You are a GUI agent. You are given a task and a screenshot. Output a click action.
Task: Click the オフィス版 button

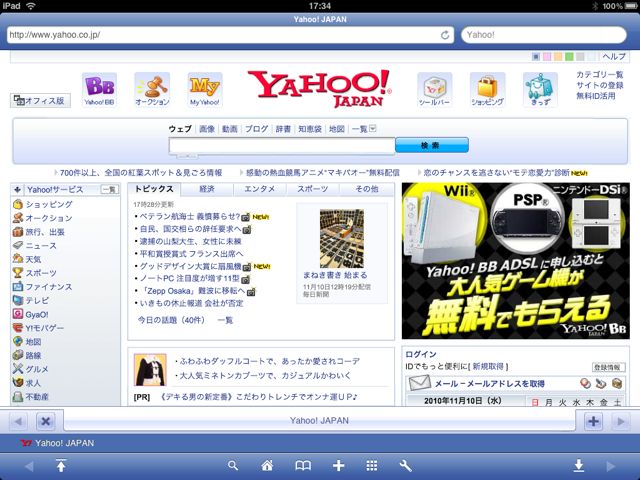(x=40, y=100)
